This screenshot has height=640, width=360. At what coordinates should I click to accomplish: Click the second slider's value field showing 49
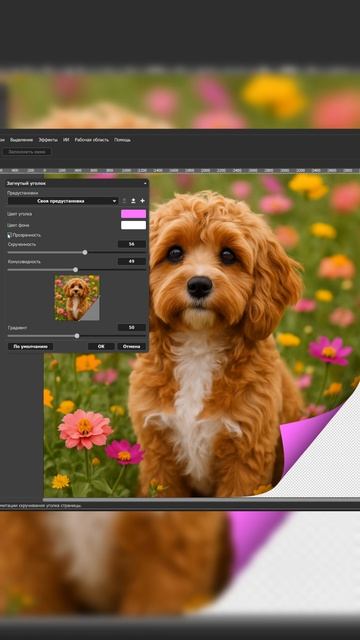point(132,261)
